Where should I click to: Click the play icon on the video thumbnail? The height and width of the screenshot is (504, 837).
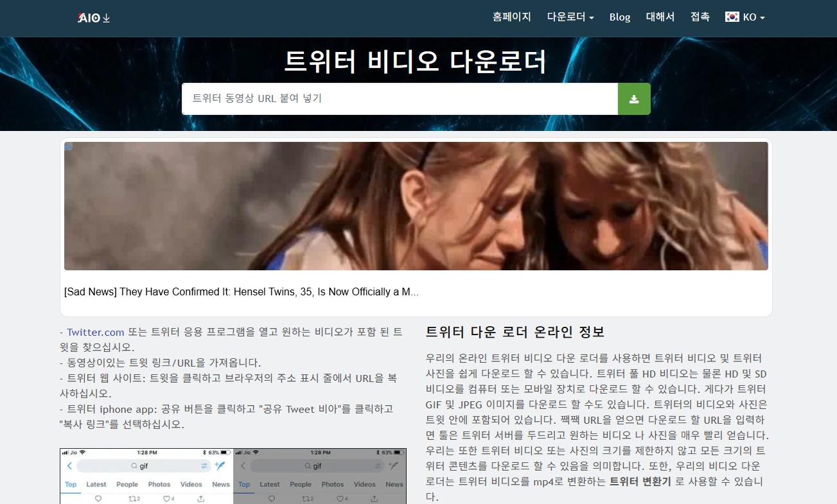click(69, 146)
